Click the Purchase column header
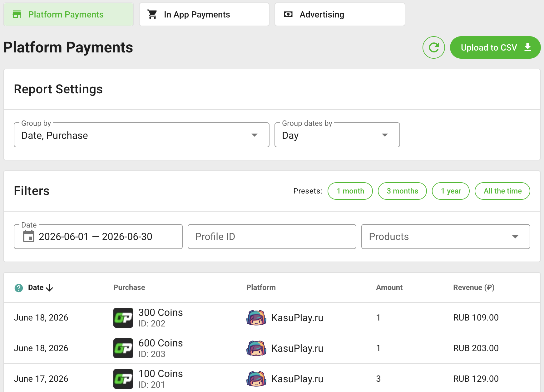Screen dimensions: 544x392 129,287
